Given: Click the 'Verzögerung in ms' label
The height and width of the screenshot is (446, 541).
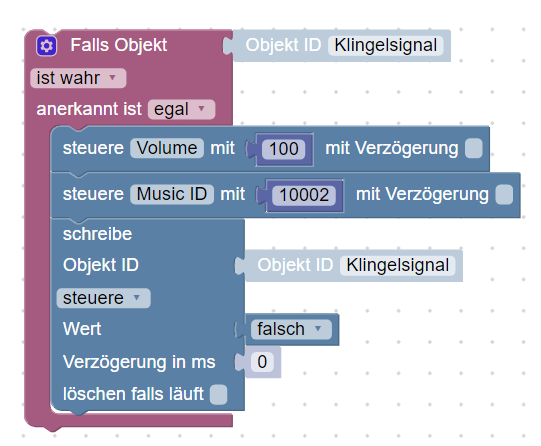Looking at the screenshot, I should (x=139, y=362).
